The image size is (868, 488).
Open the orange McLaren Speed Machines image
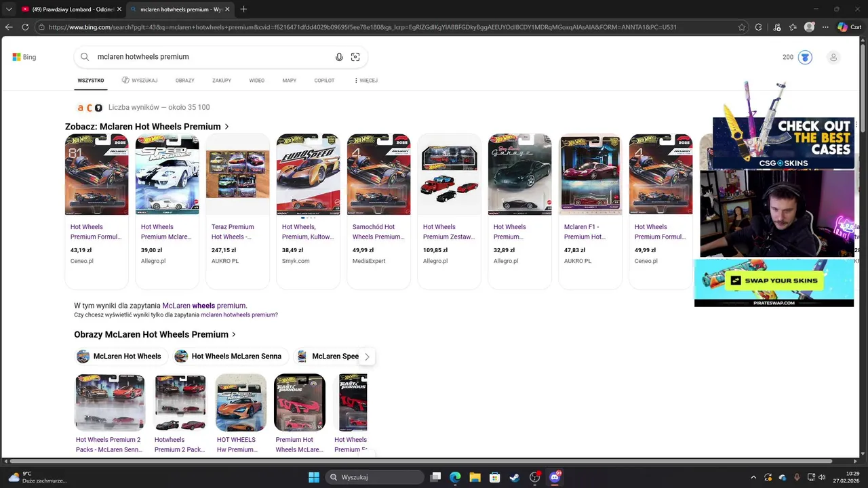(x=241, y=403)
